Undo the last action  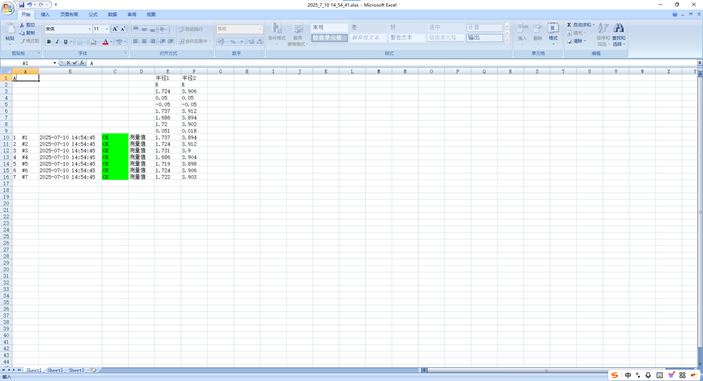coord(30,4)
